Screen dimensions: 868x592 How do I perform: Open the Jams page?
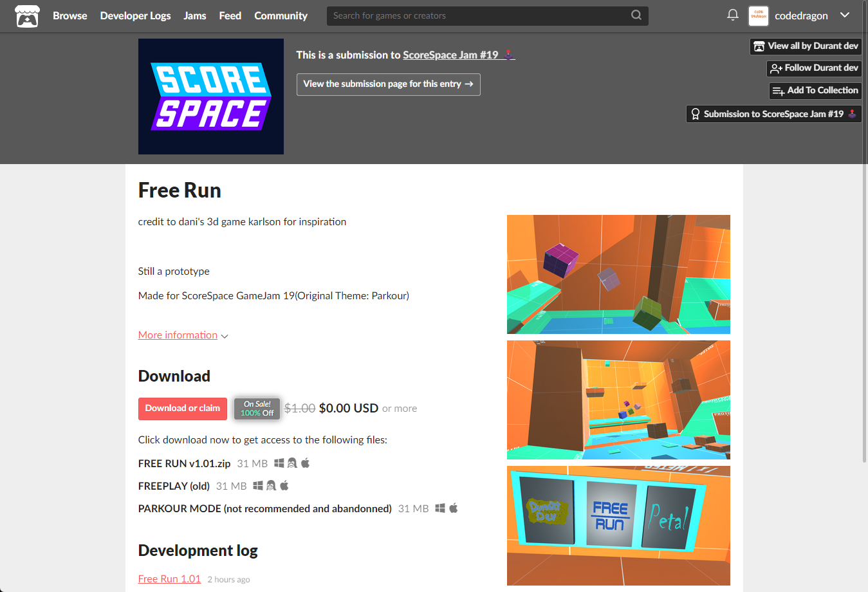point(195,15)
